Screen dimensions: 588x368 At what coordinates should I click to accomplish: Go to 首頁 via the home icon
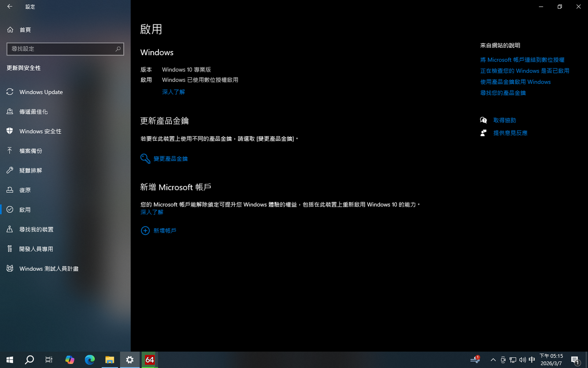[10, 29]
